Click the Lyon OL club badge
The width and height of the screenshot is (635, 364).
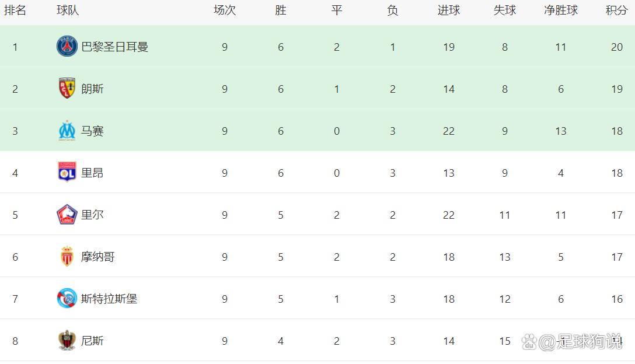pyautogui.click(x=67, y=173)
